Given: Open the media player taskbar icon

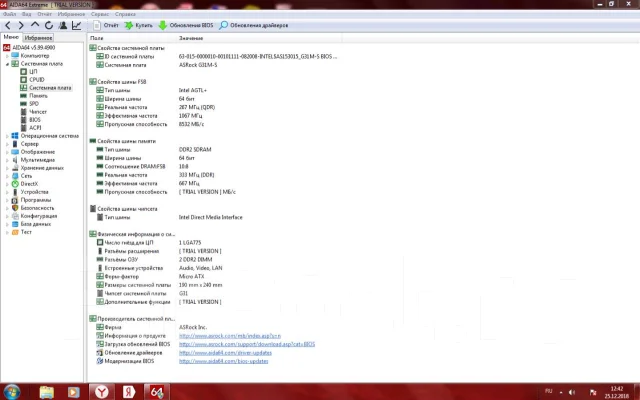Looking at the screenshot, I should [x=73, y=392].
